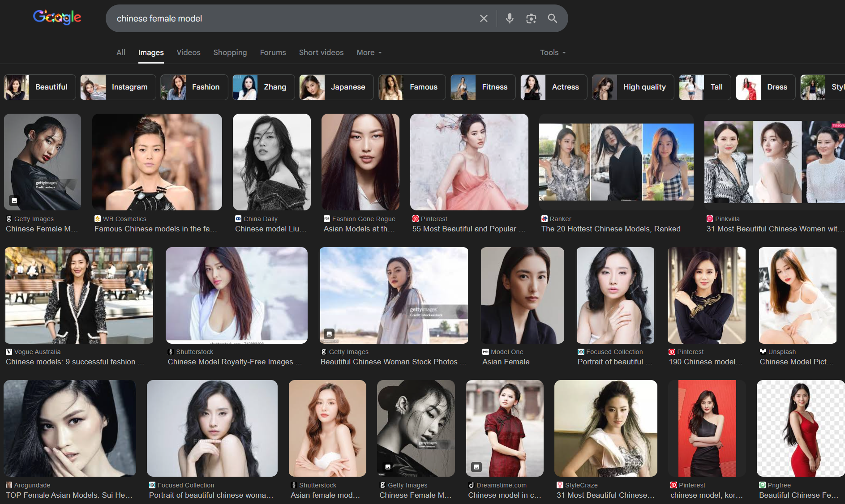Screen dimensions: 845x504
Task: Open the Pngtree red dress thumbnail
Action: tap(801, 428)
